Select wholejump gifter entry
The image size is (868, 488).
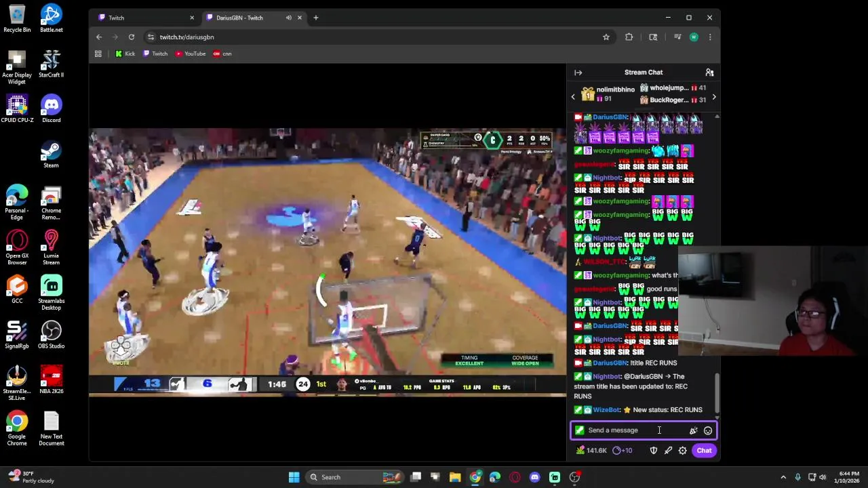673,88
